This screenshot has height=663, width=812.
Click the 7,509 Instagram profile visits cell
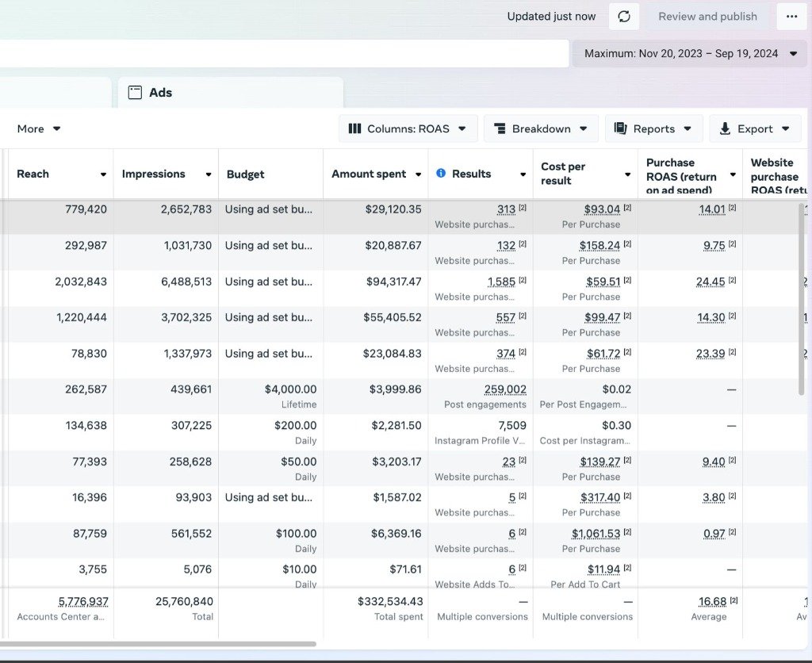click(x=512, y=426)
